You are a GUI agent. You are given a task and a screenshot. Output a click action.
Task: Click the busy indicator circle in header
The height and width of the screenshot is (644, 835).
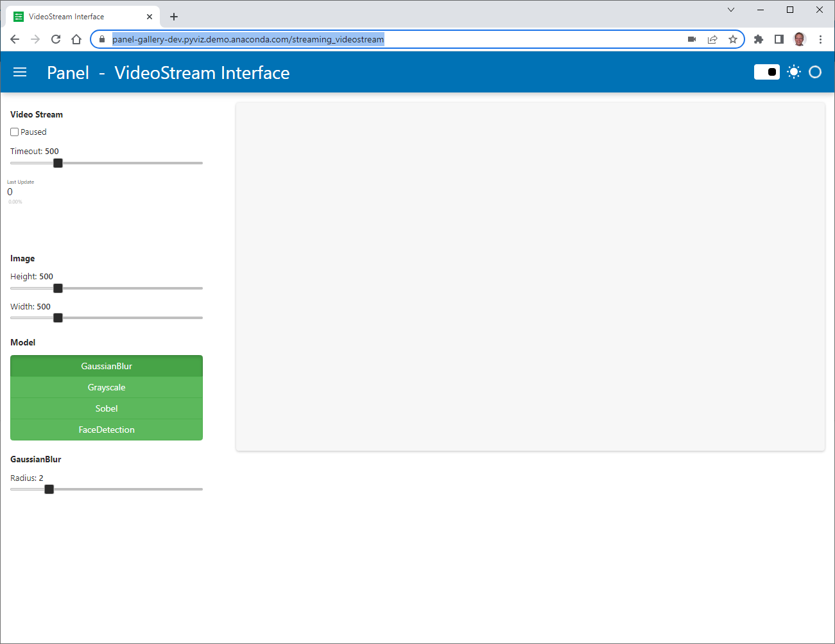point(816,72)
